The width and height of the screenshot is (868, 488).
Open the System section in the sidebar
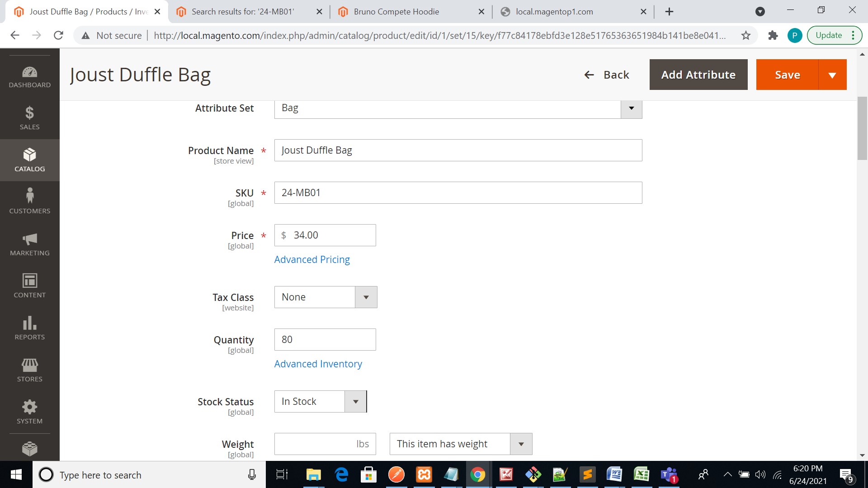pyautogui.click(x=29, y=411)
